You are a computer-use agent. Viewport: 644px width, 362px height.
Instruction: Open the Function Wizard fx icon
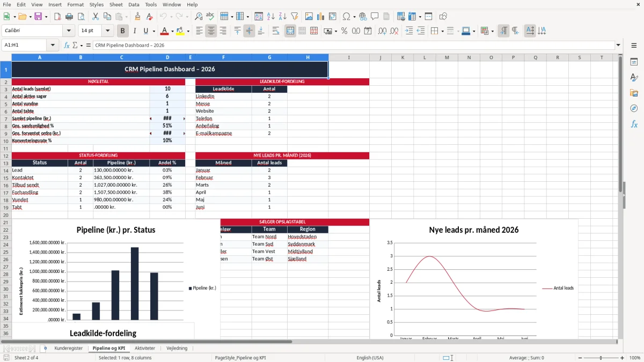[67, 45]
